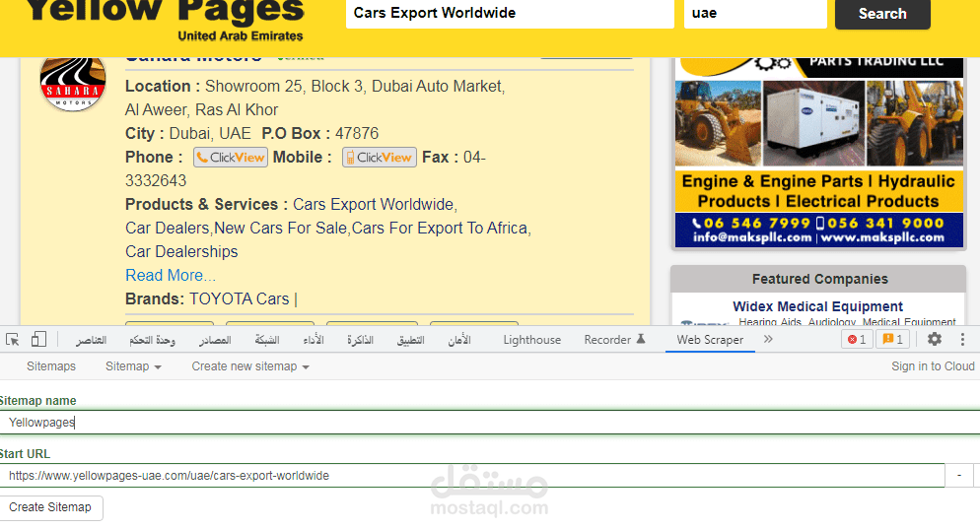Open the الأمان security tab
The width and height of the screenshot is (980, 529).
click(459, 340)
